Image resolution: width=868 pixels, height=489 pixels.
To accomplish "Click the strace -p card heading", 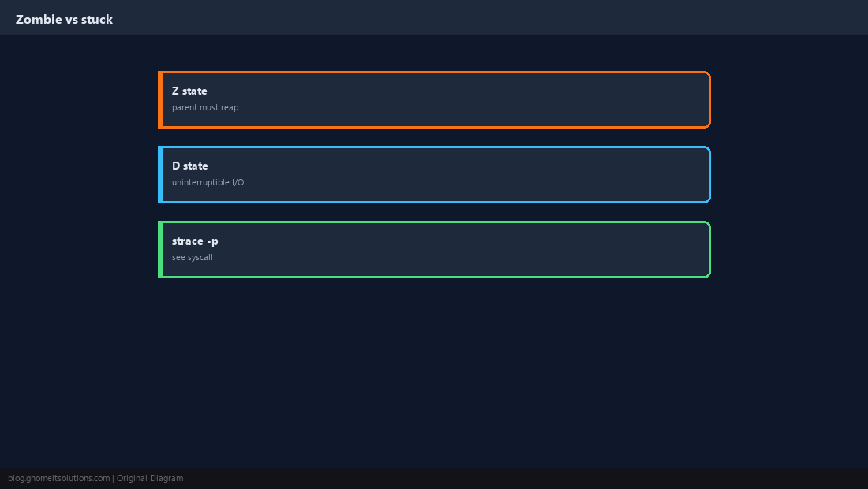I will pos(195,241).
